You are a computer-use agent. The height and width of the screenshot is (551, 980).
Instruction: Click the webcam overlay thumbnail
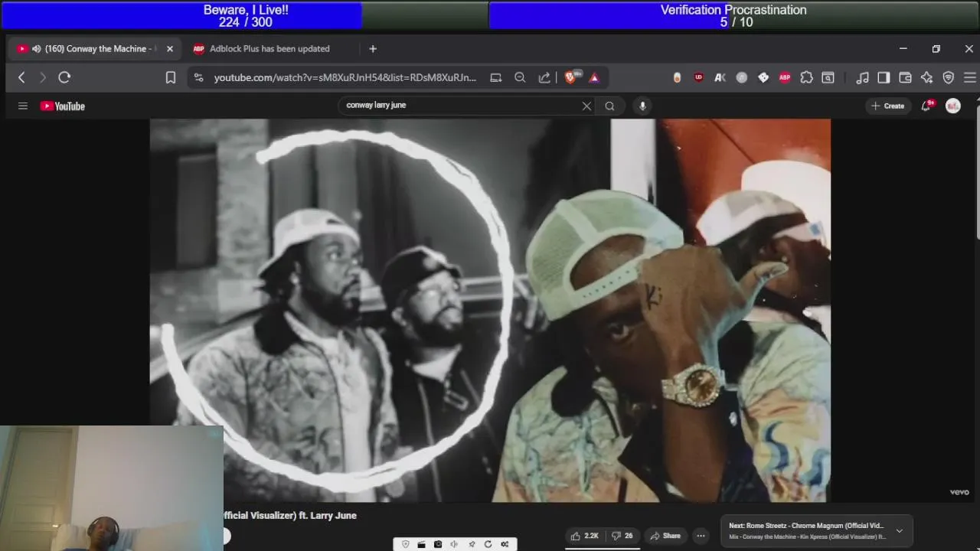(112, 488)
